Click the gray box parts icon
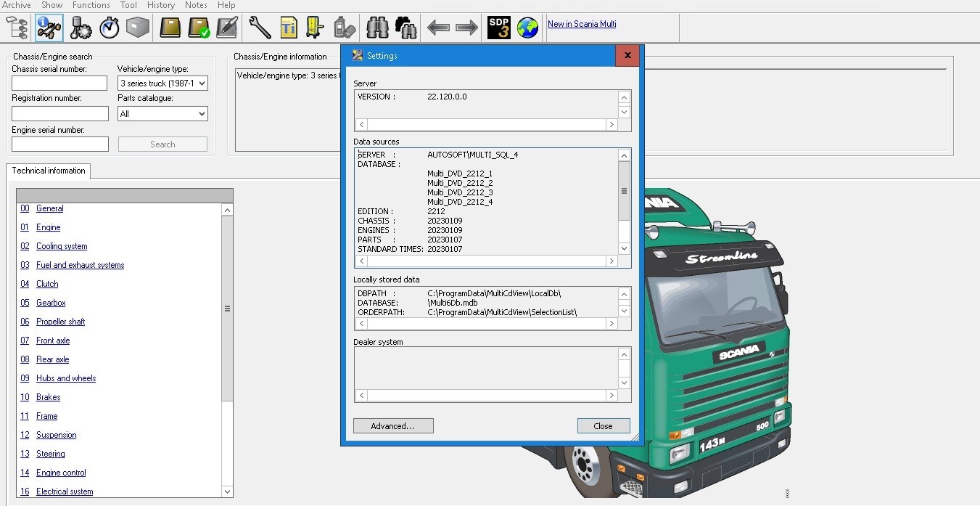 tap(138, 28)
